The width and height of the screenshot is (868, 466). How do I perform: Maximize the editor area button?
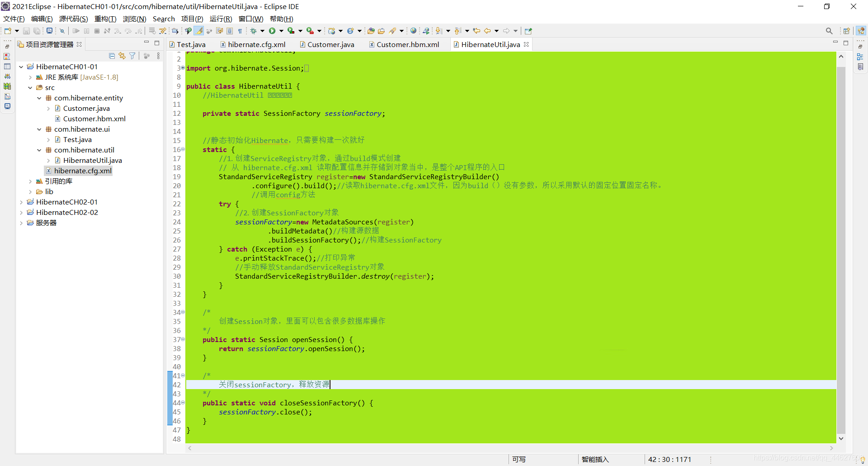(x=846, y=43)
